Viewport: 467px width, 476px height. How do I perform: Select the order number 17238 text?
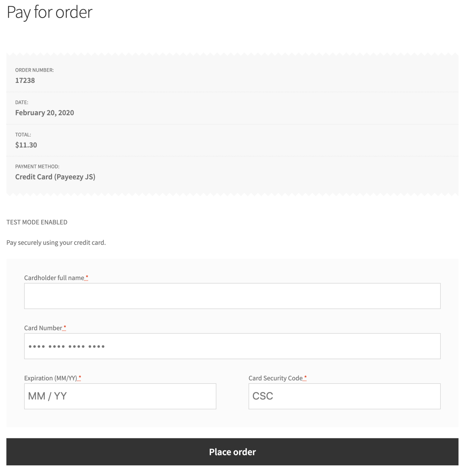coord(25,80)
